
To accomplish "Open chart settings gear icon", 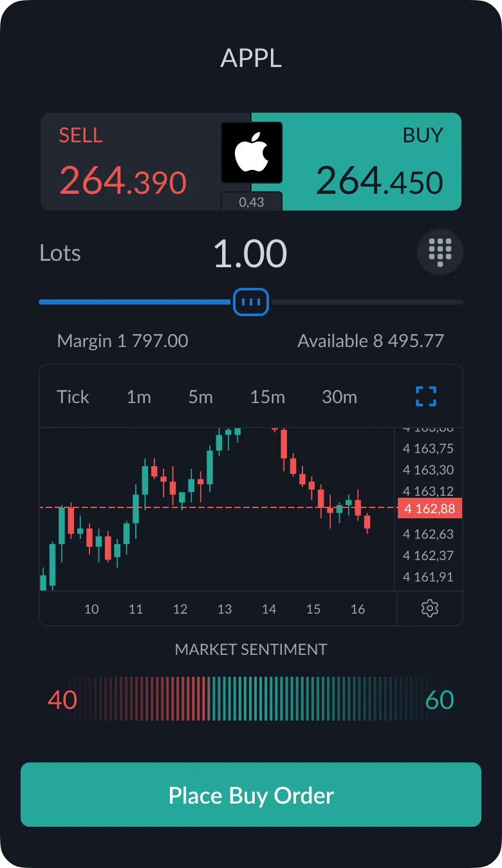I will [429, 609].
